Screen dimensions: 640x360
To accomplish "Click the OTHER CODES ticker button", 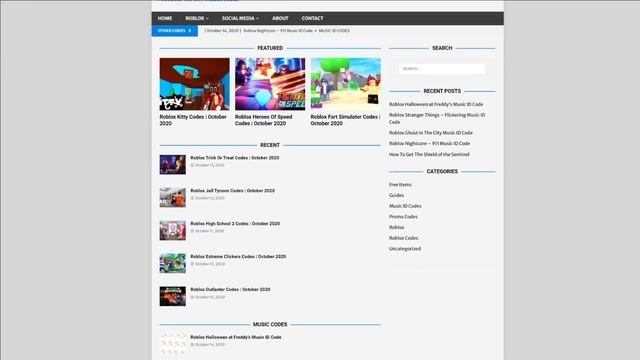I will point(175,31).
